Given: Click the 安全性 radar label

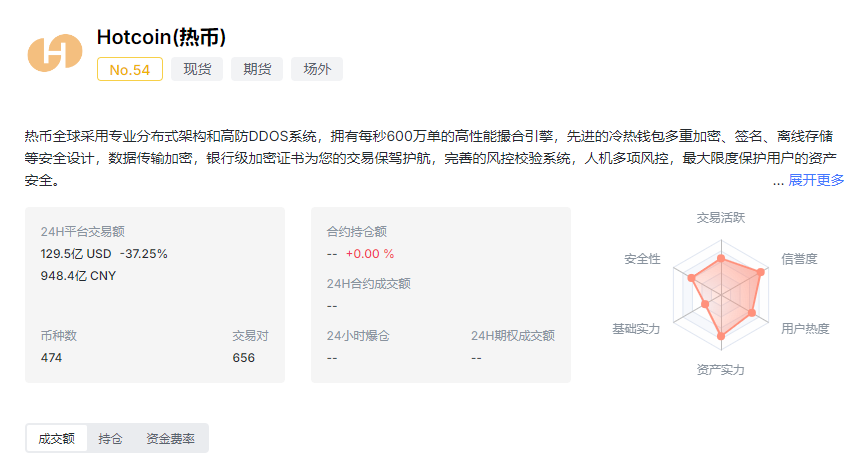Looking at the screenshot, I should tap(642, 259).
